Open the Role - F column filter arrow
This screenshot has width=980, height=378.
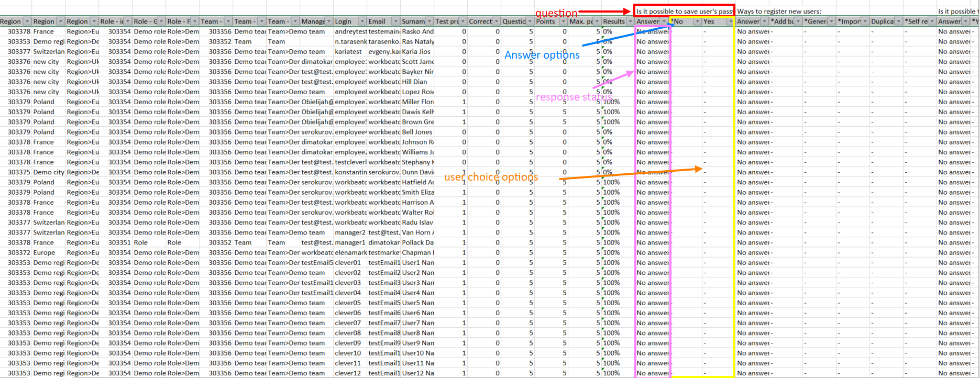(x=194, y=21)
